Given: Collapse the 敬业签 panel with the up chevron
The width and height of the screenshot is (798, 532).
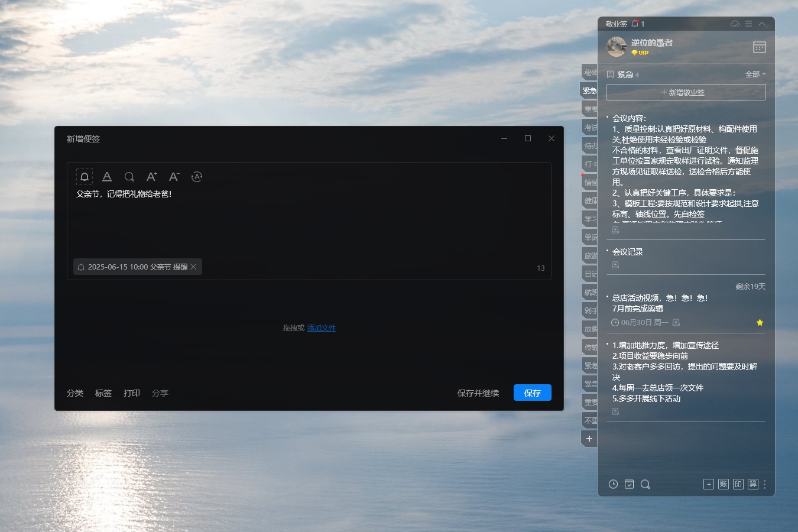Looking at the screenshot, I should (762, 24).
